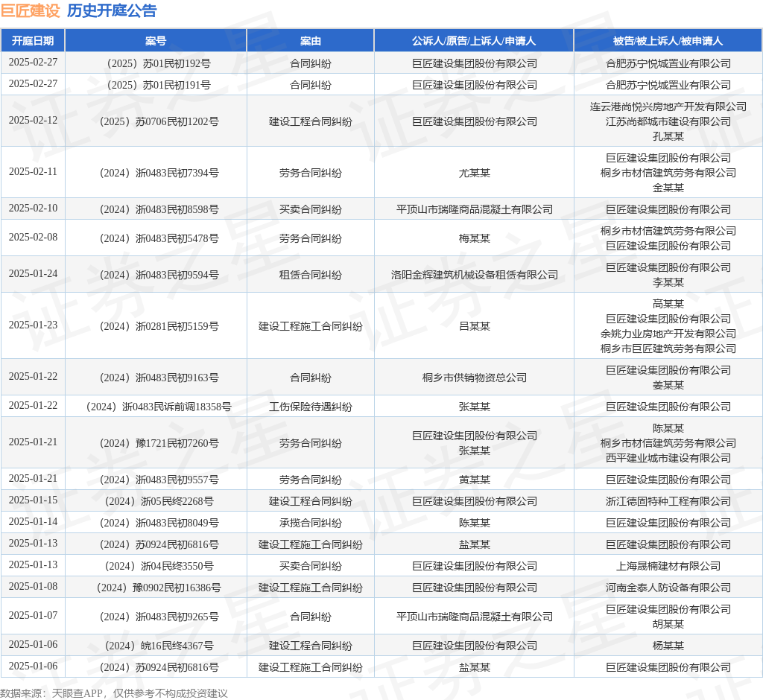Click defendant 高某某
This screenshot has width=763, height=700.
(668, 304)
